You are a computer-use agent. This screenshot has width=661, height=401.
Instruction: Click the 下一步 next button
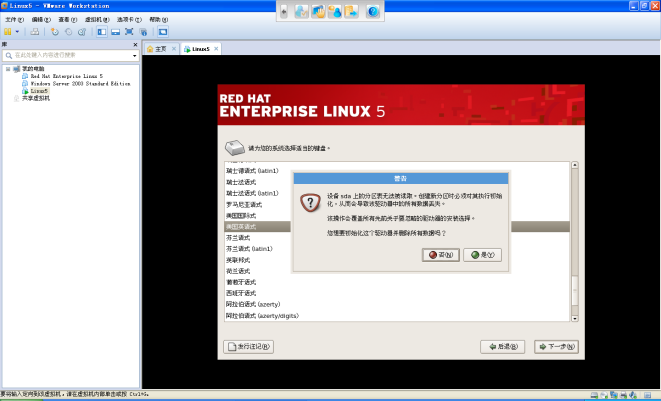click(x=556, y=347)
